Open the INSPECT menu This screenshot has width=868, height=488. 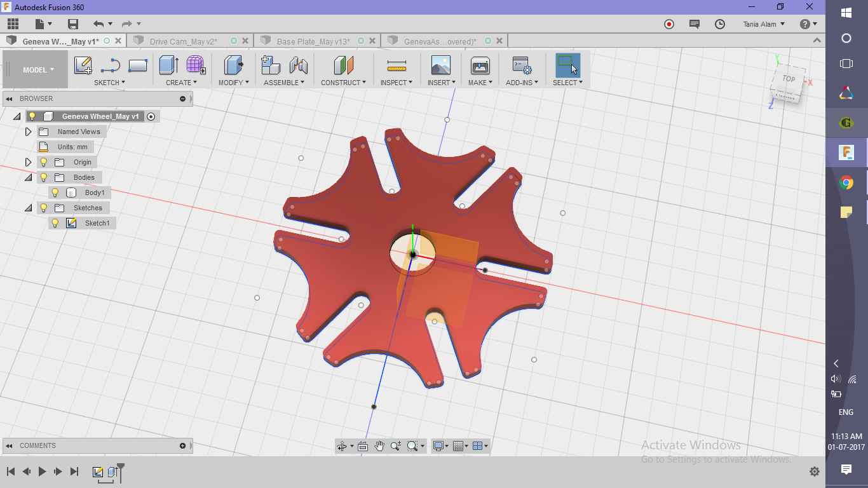(x=397, y=83)
